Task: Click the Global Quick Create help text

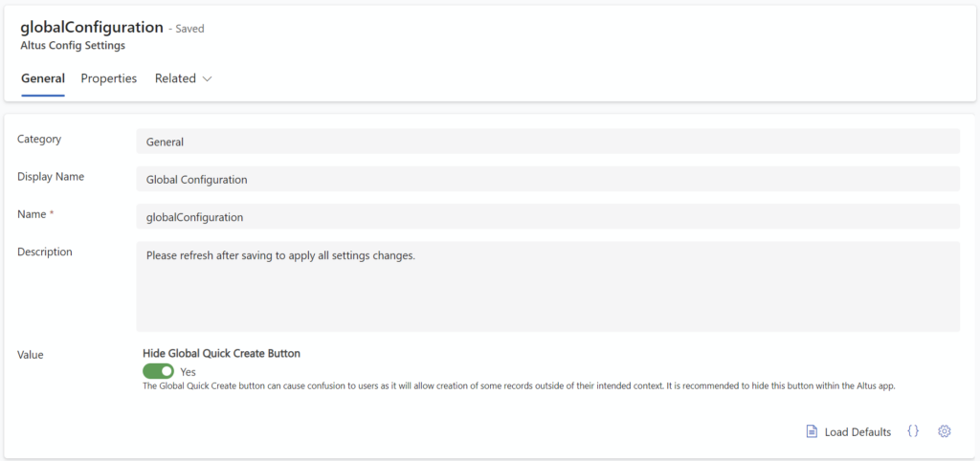Action: click(x=520, y=386)
